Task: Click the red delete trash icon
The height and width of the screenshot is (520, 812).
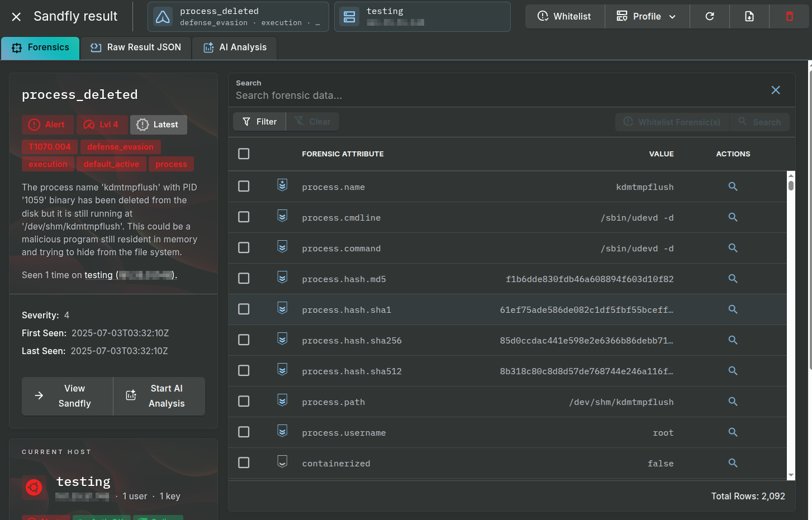Action: coord(789,16)
